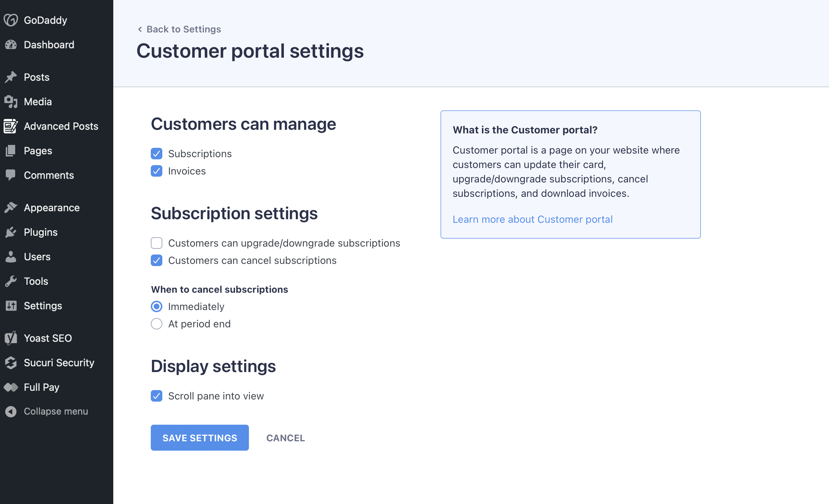Open Learn more about Customer portal

(532, 219)
